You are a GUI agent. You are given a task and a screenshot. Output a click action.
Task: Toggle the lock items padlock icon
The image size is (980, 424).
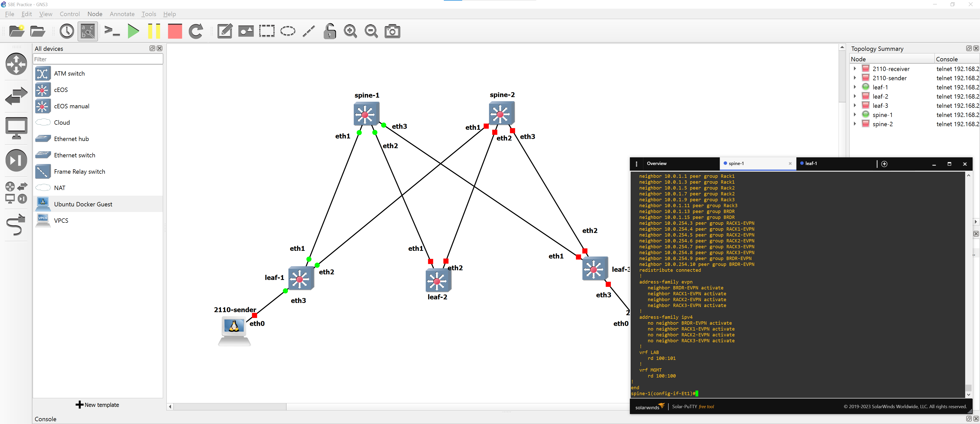tap(329, 31)
